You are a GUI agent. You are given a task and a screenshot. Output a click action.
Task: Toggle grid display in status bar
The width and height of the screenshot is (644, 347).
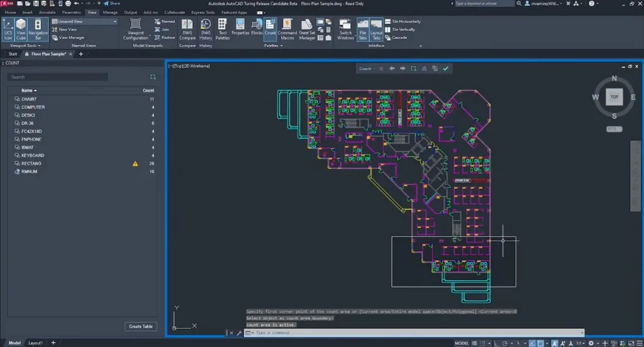tap(474, 343)
